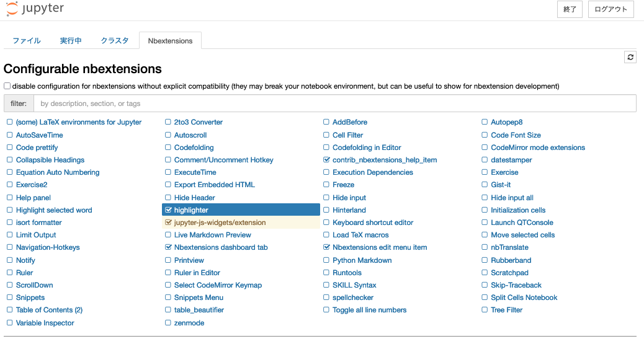Tick the Variable Inspector checkbox
644x344 pixels.
[9, 323]
